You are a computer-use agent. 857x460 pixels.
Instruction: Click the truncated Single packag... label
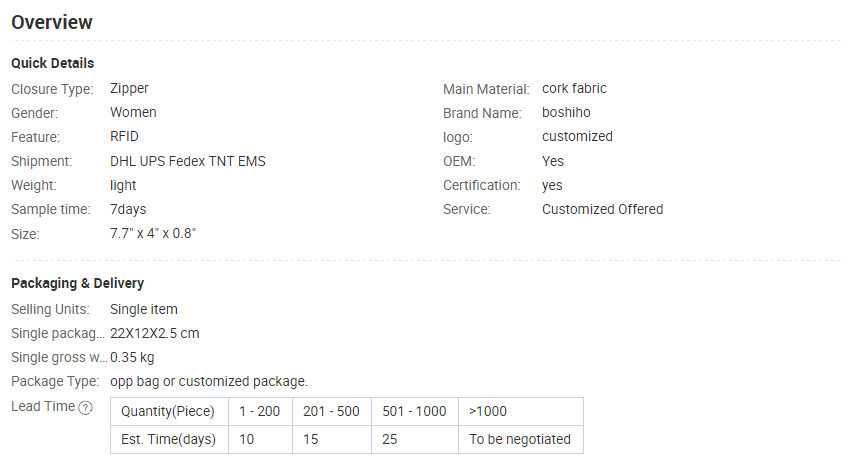coord(57,333)
